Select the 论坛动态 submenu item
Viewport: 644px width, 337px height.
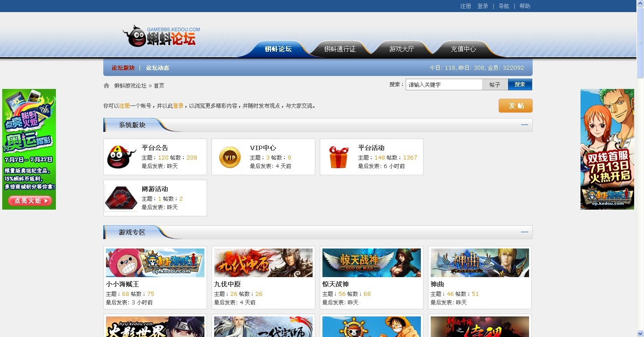pyautogui.click(x=157, y=68)
